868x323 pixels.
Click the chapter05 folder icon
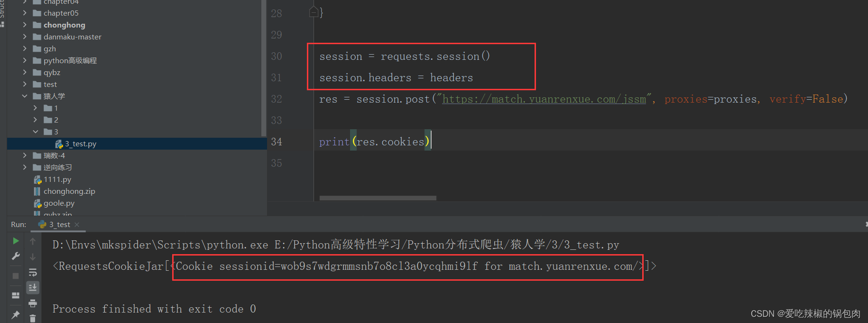(x=37, y=13)
